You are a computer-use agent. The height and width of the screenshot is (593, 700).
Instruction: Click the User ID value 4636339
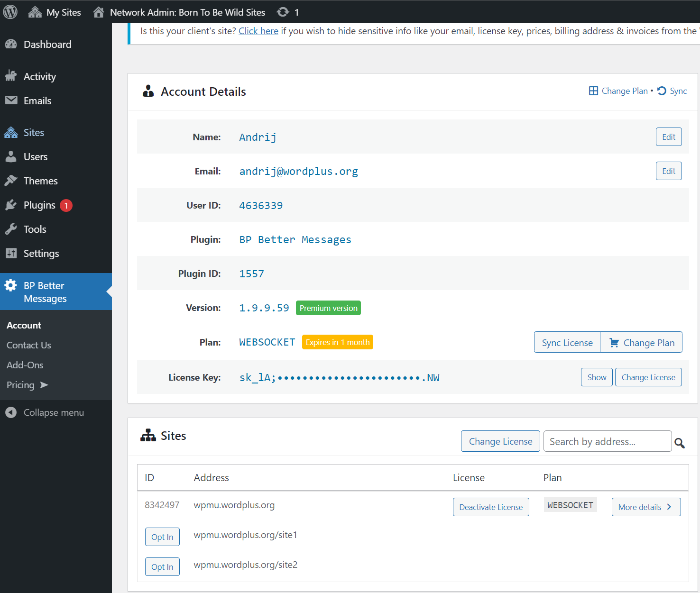click(261, 205)
